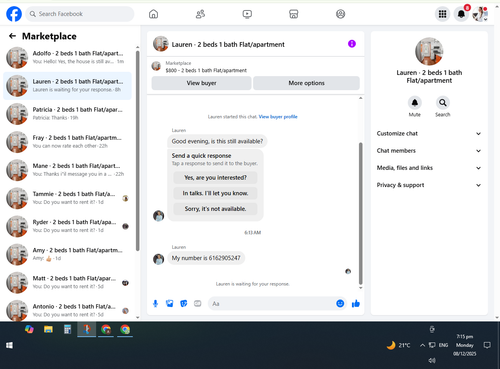Open Fray's conversation
The height and width of the screenshot is (369, 500).
(67, 142)
